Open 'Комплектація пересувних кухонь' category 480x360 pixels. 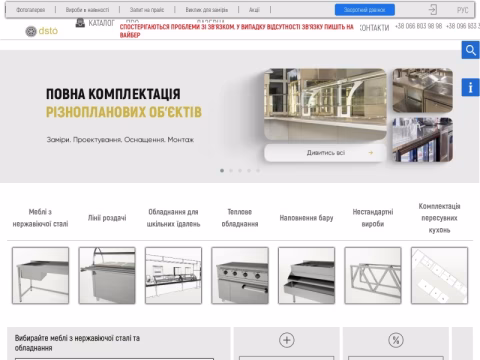coord(439,218)
